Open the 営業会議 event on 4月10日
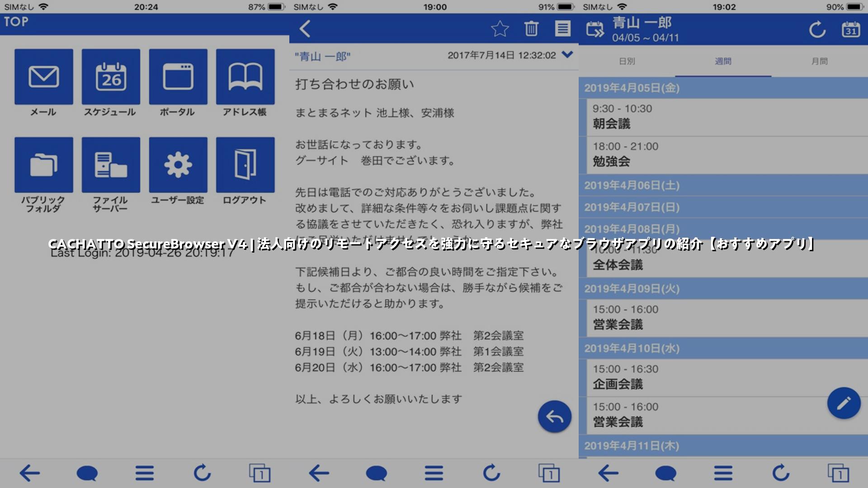The height and width of the screenshot is (488, 868). pos(727,416)
